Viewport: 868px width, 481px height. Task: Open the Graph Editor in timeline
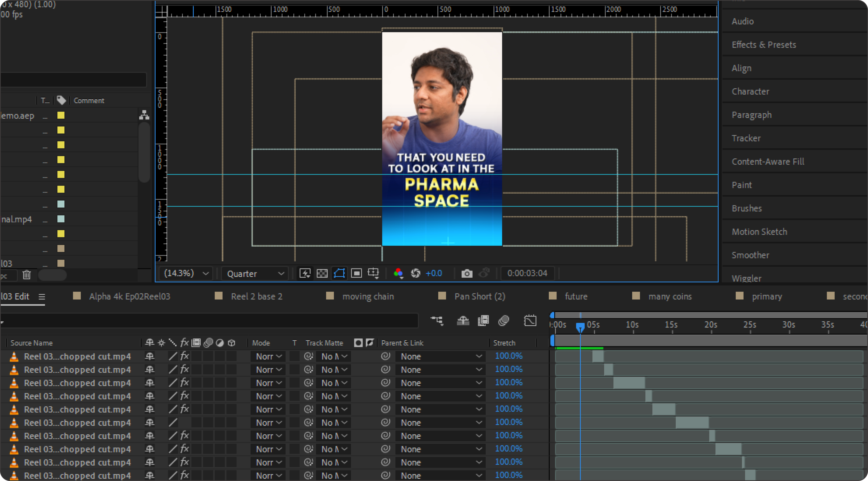[x=530, y=320]
